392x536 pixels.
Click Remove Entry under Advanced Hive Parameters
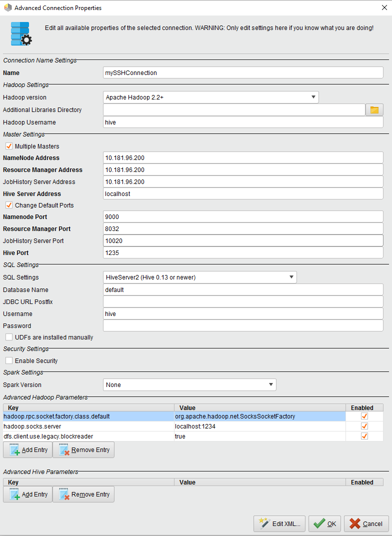click(x=83, y=494)
